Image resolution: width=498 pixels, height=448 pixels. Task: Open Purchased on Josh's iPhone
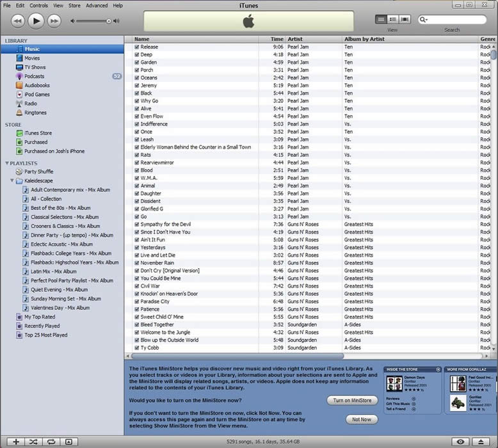point(54,151)
